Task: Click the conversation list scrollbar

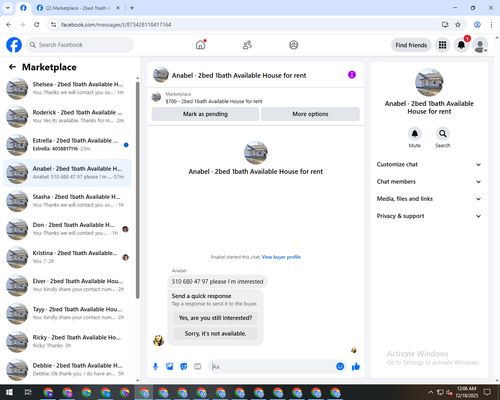Action: [138, 190]
